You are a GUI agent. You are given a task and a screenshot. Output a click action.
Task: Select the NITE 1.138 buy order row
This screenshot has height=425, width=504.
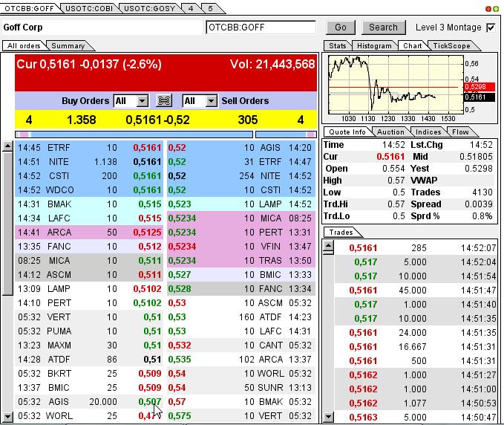coord(89,161)
